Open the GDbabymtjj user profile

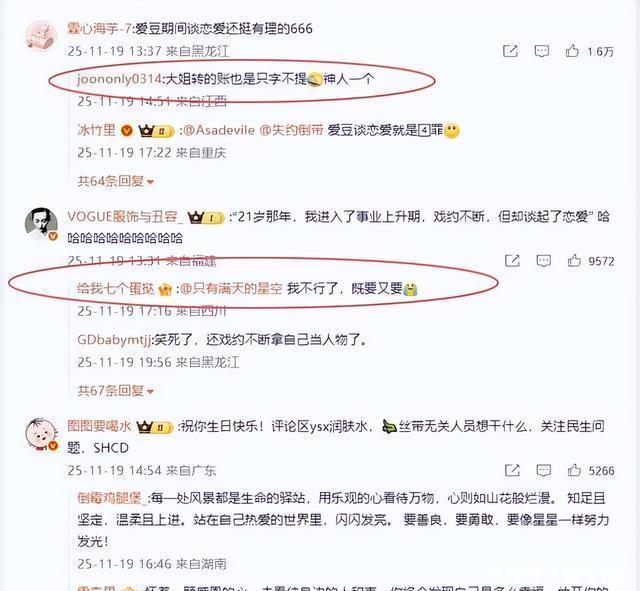click(x=114, y=340)
